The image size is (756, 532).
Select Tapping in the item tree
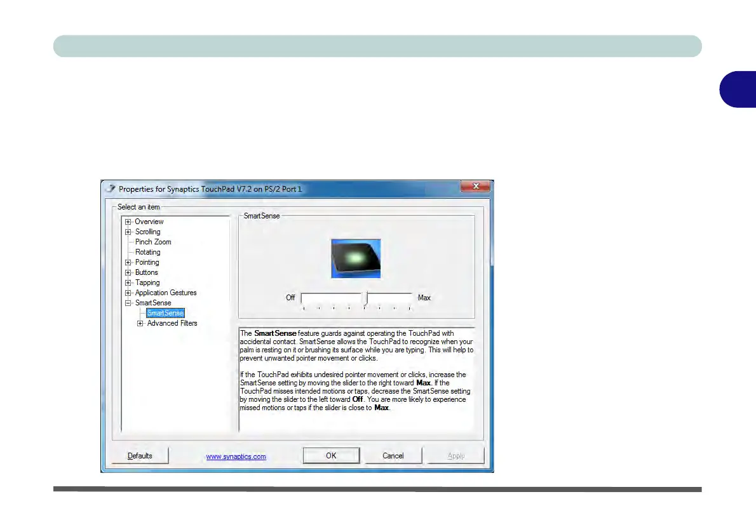coord(147,283)
